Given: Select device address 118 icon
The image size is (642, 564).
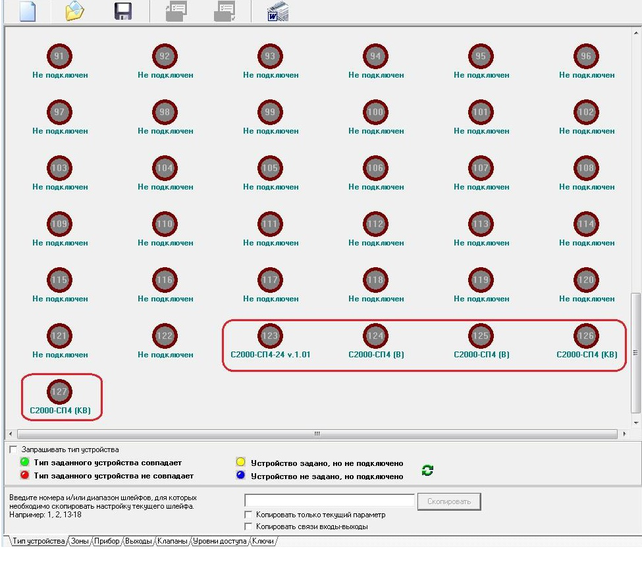Looking at the screenshot, I should click(375, 280).
